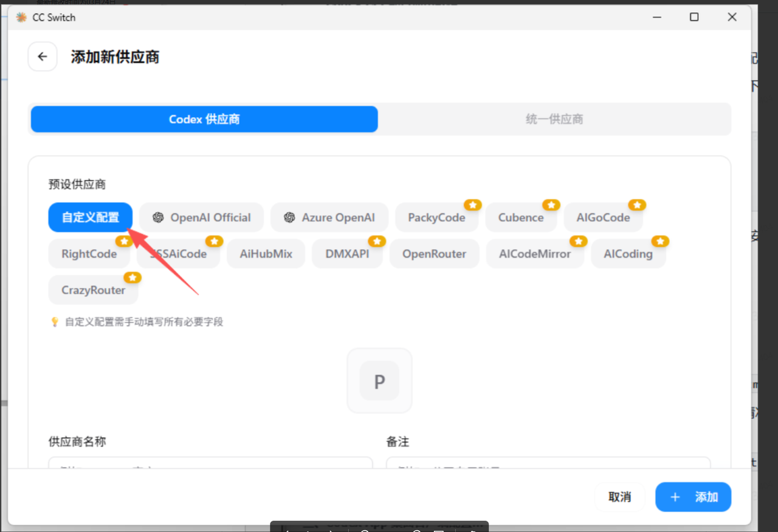This screenshot has width=778, height=532.
Task: Pick the AICoding preset
Action: [628, 254]
